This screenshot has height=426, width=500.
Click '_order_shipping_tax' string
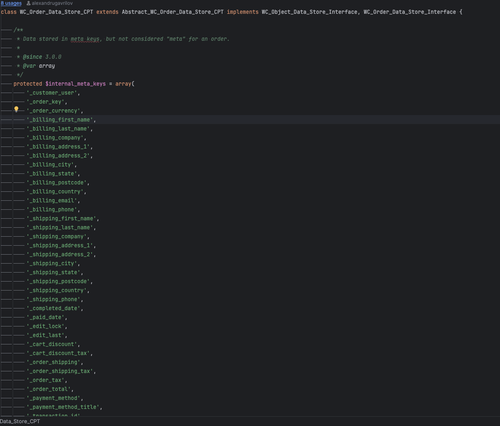coord(60,372)
